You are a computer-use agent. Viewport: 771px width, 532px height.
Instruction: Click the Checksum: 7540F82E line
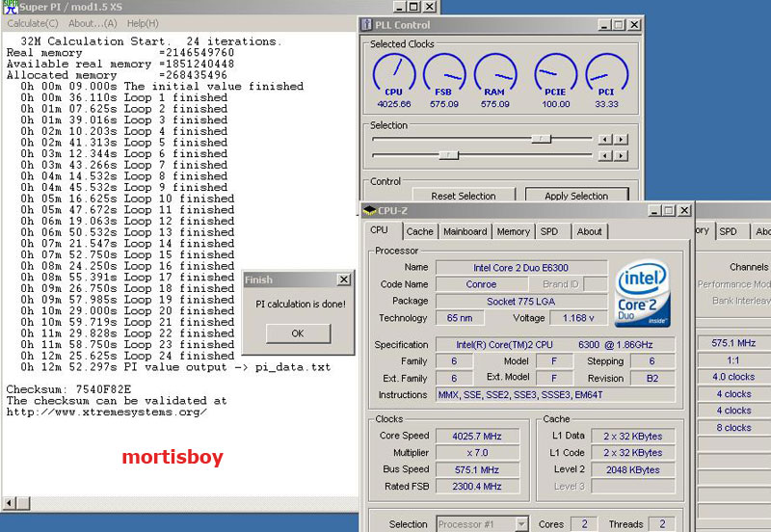[68, 389]
